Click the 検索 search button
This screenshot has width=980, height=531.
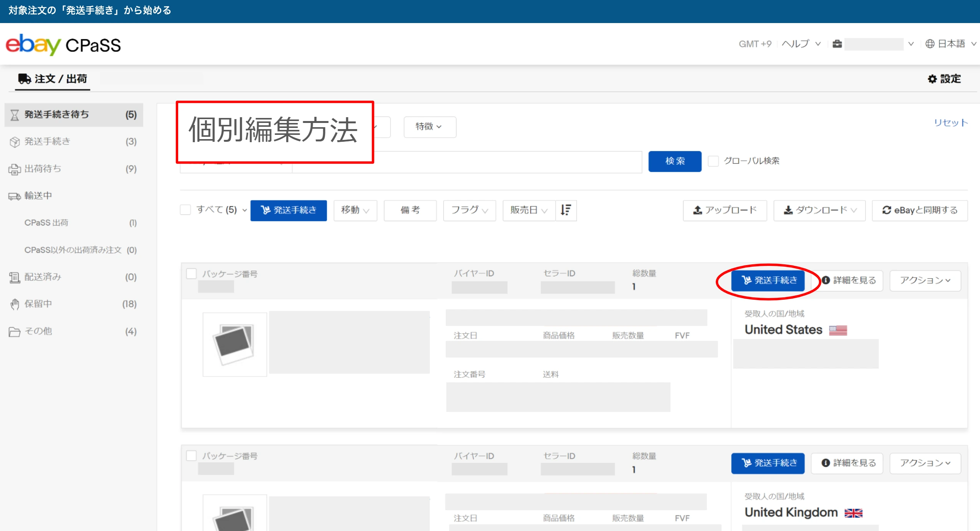pos(675,161)
